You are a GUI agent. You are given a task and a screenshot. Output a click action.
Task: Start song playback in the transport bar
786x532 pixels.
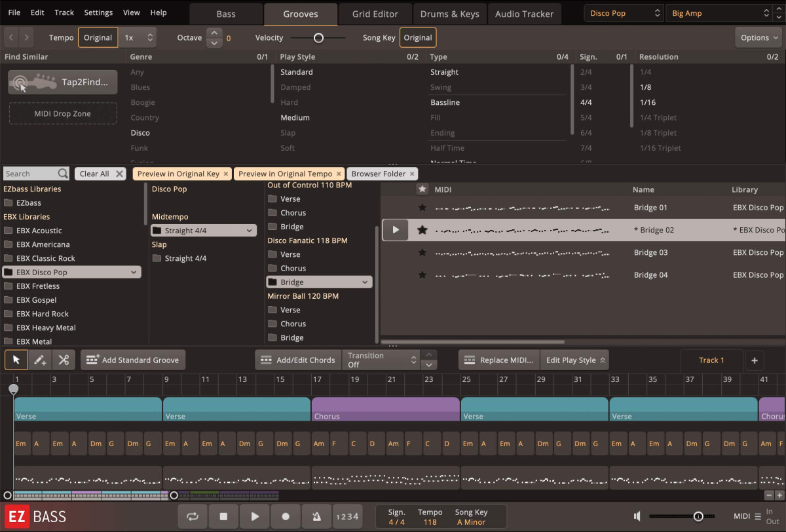pyautogui.click(x=255, y=516)
